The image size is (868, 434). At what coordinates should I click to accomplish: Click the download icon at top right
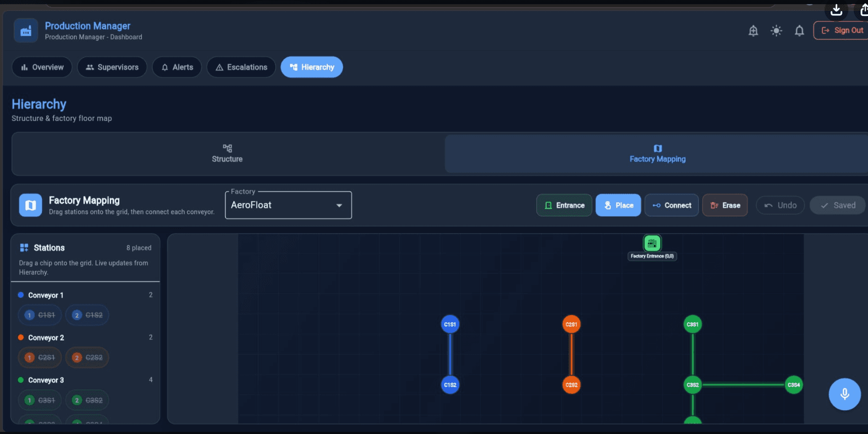(x=836, y=10)
